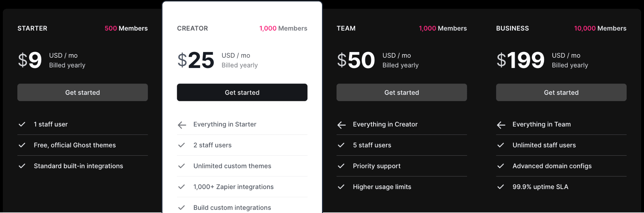Click checkmark beside Unlimited custom themes
This screenshot has height=213, width=644.
[x=181, y=166]
